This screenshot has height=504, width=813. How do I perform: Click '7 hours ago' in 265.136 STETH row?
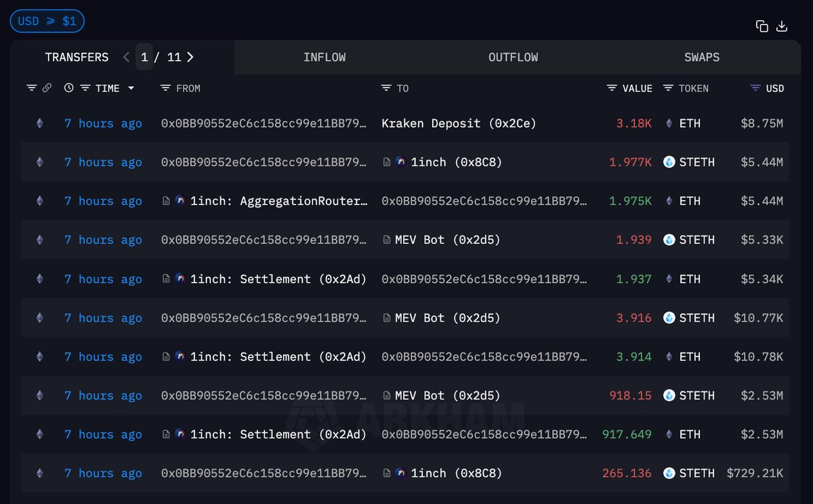click(103, 474)
